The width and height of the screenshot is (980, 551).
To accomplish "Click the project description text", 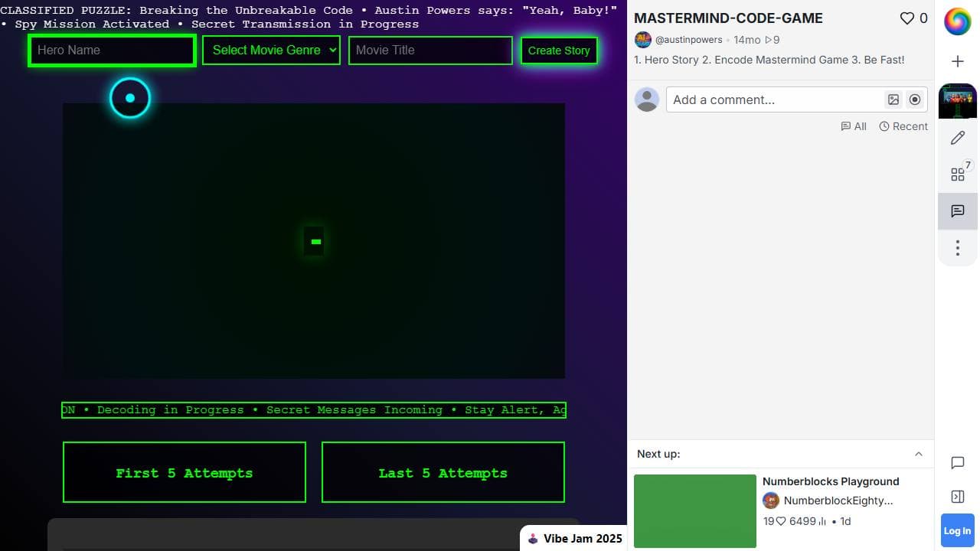I will coord(769,60).
